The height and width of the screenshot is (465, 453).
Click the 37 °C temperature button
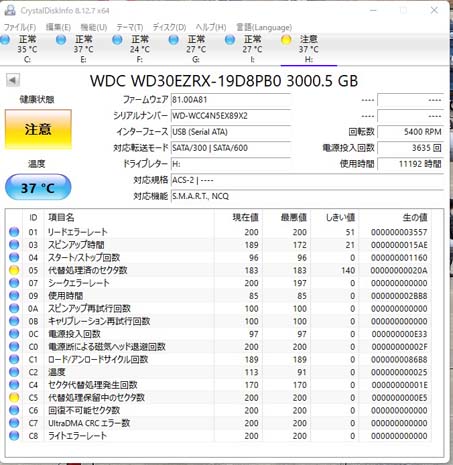tap(38, 188)
